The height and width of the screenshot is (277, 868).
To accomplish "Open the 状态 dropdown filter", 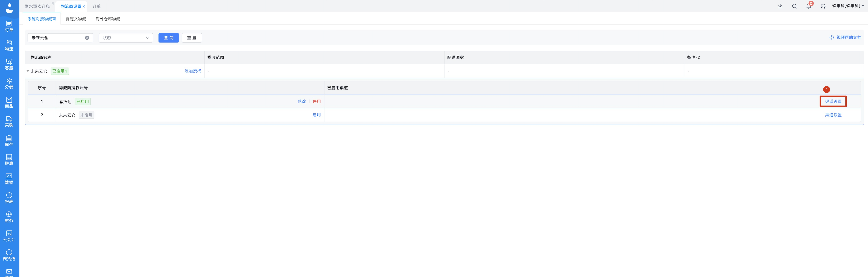I will point(126,38).
